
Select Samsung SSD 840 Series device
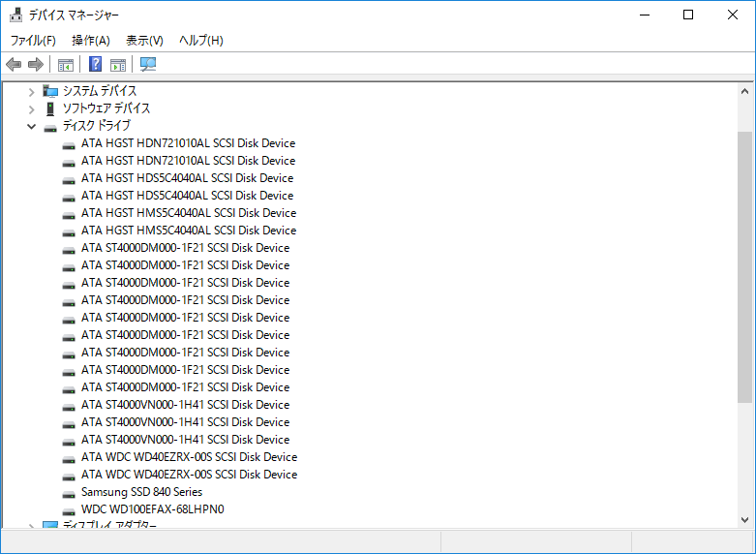[141, 492]
